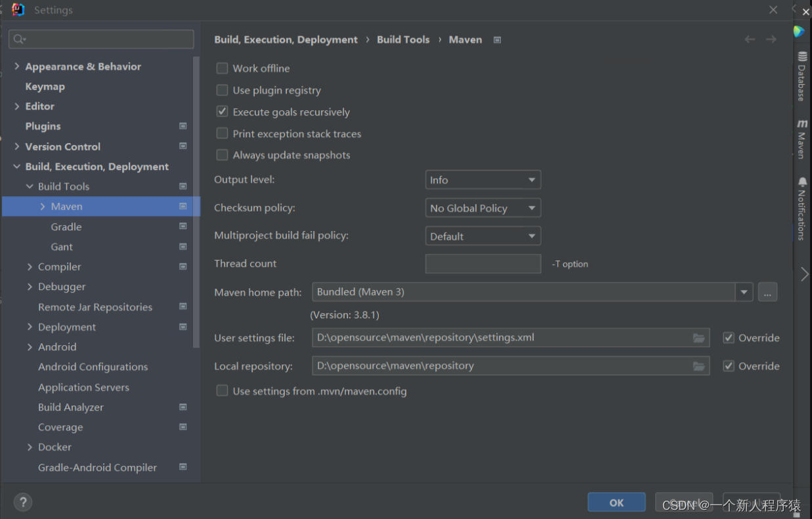Select Plugins in settings tree
The width and height of the screenshot is (812, 519).
(x=43, y=126)
